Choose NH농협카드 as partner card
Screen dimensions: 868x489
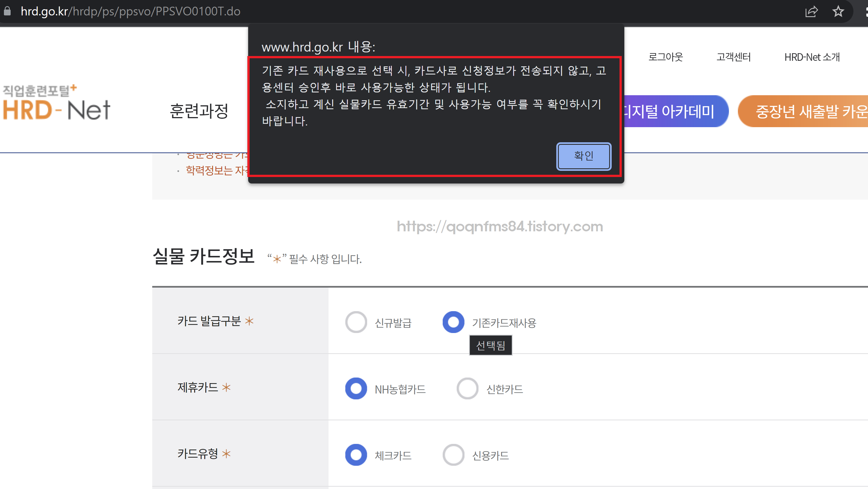[356, 388]
